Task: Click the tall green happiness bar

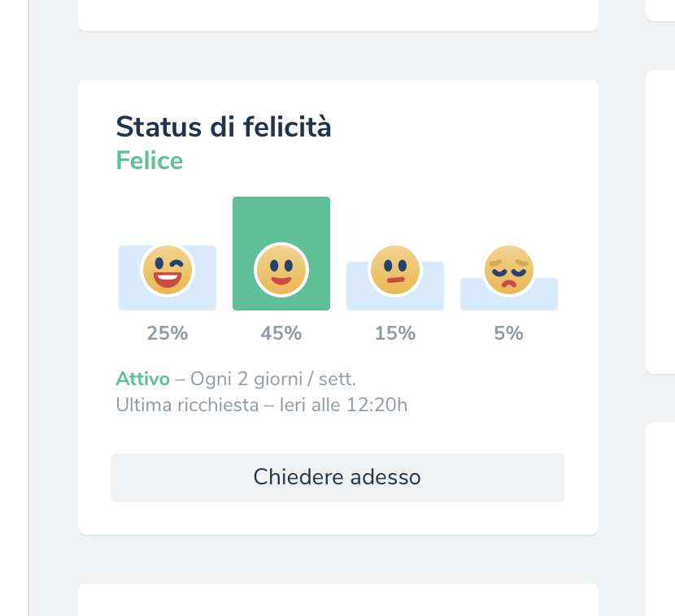Action: click(281, 219)
